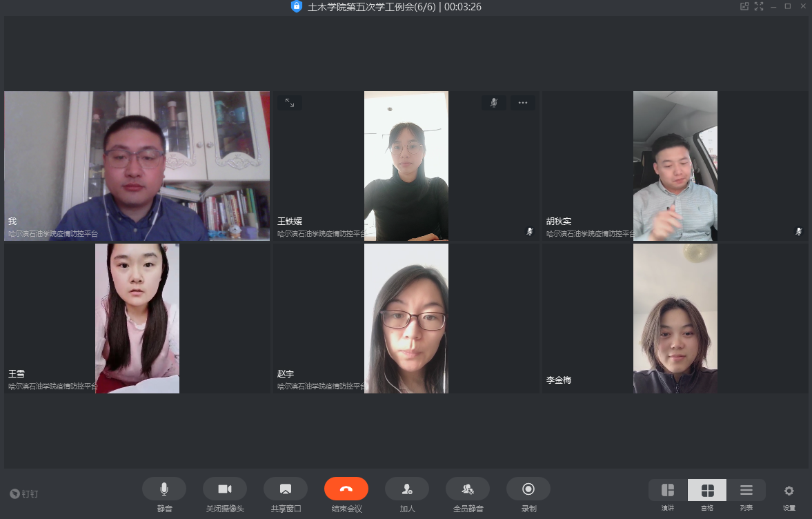Turn off camera via 关闭摄像头
This screenshot has width=812, height=519.
point(224,489)
